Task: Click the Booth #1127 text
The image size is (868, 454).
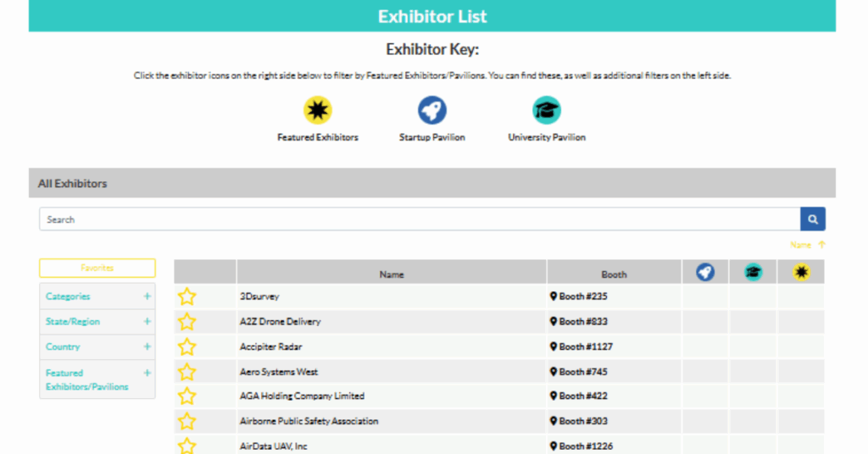Action: pos(586,346)
